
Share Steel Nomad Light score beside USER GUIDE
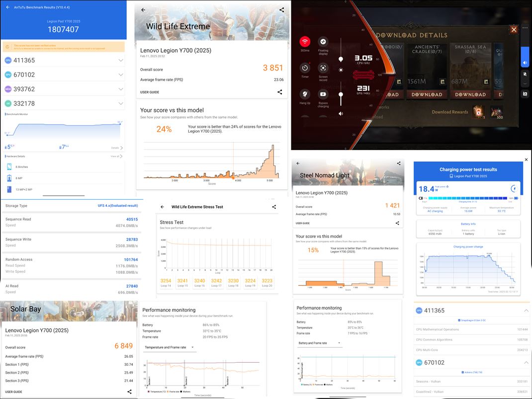coord(397,223)
